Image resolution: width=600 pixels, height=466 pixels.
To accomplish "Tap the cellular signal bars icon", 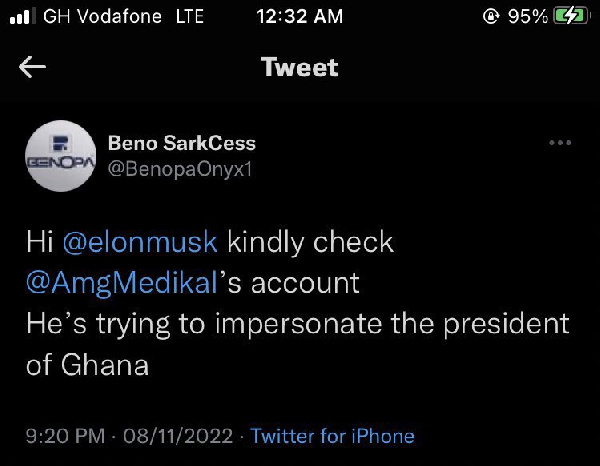I will tap(22, 16).
